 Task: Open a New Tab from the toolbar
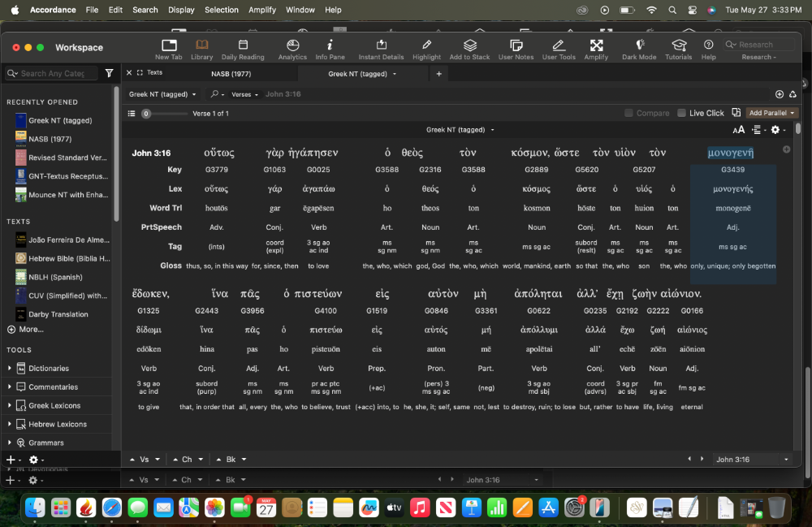pos(169,50)
